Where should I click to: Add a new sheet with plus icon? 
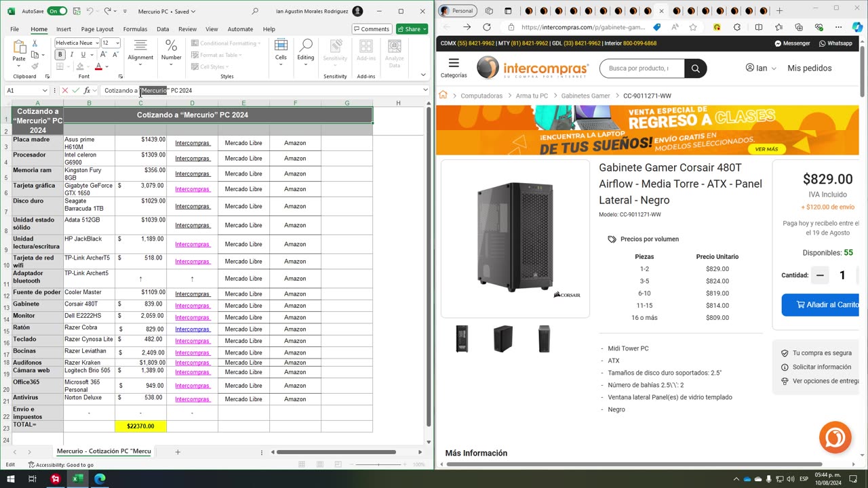coord(178,452)
